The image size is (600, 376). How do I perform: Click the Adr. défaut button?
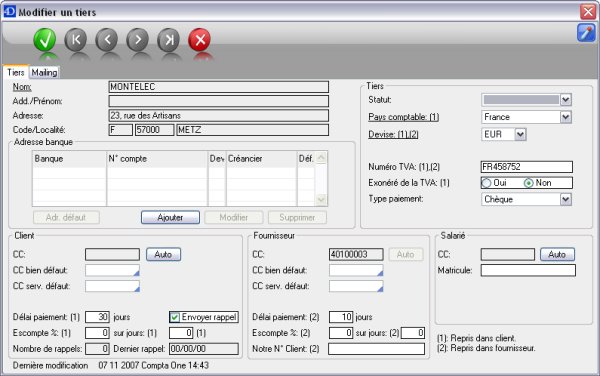pyautogui.click(x=66, y=217)
